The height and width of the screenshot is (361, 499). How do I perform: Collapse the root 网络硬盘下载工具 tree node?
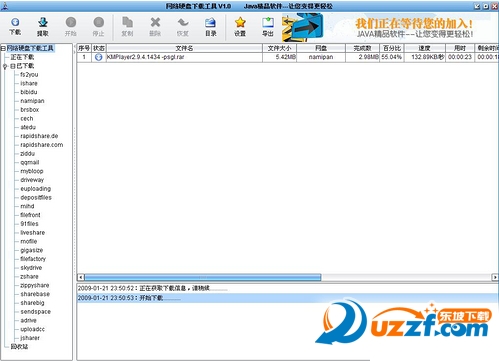pos(3,49)
